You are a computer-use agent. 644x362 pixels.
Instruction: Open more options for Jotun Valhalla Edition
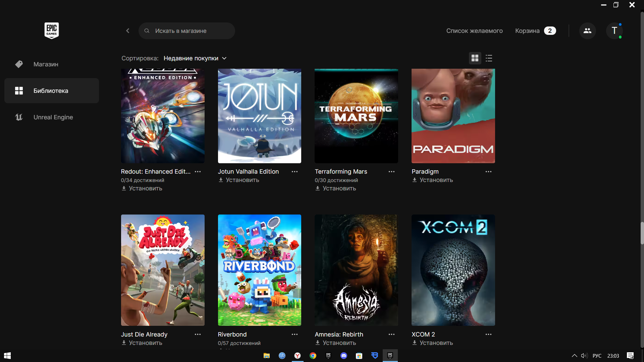pyautogui.click(x=294, y=172)
